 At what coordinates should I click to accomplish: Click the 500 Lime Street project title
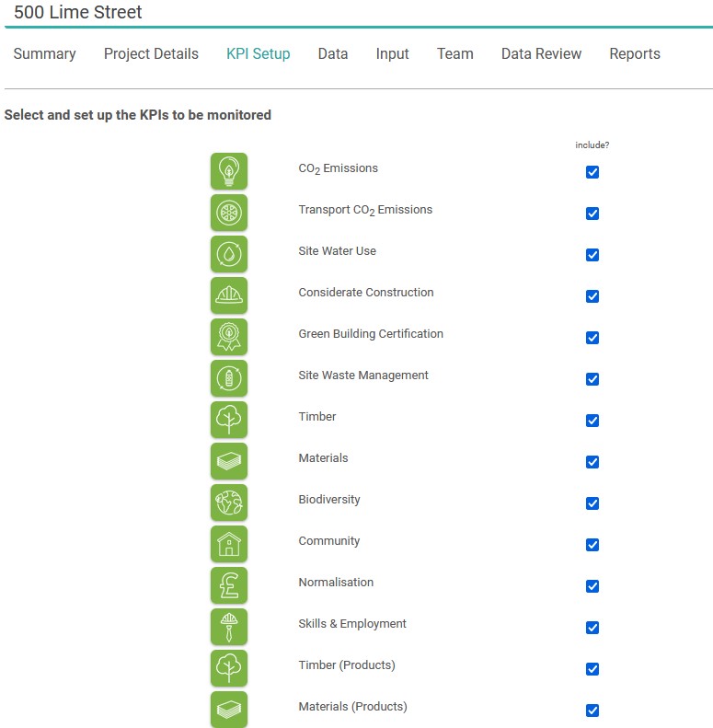(x=78, y=12)
